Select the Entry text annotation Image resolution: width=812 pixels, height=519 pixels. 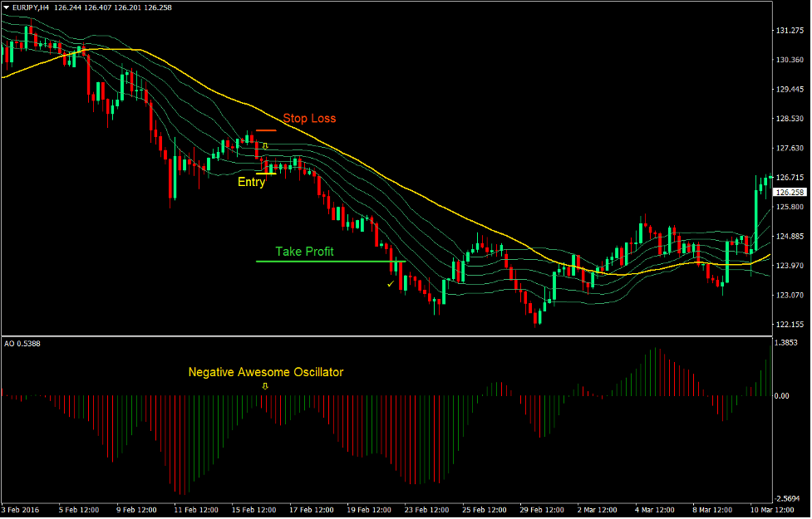point(251,182)
